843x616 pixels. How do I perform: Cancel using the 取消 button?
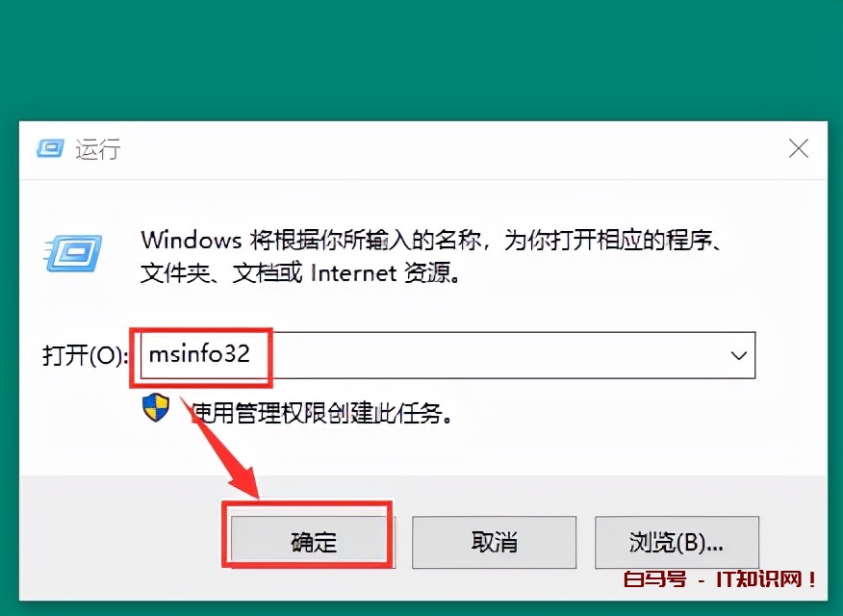(x=494, y=542)
